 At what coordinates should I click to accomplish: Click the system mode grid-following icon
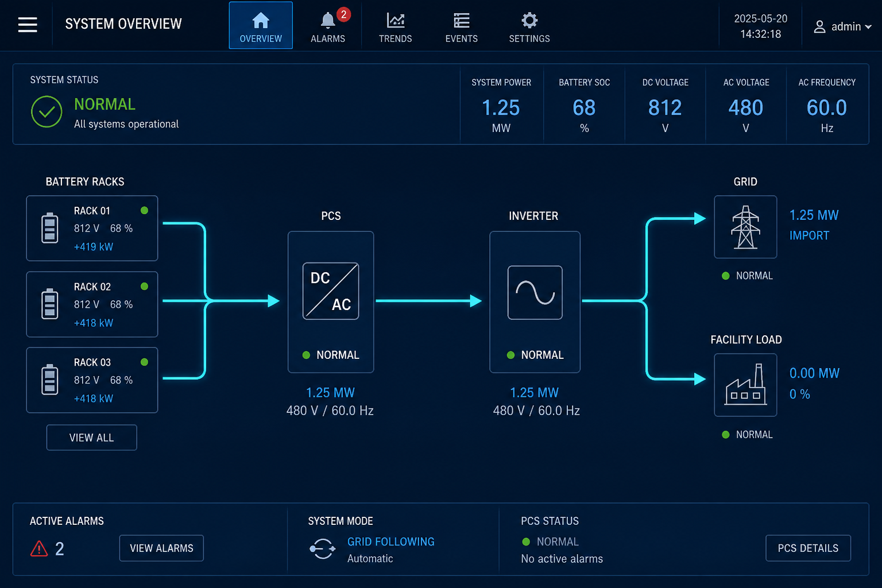323,549
